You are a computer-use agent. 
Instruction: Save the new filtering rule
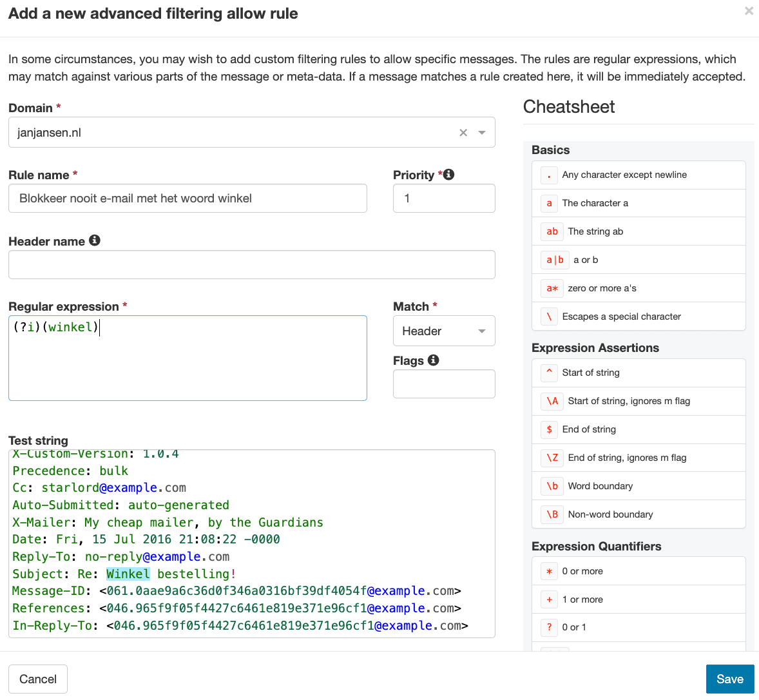(x=729, y=679)
